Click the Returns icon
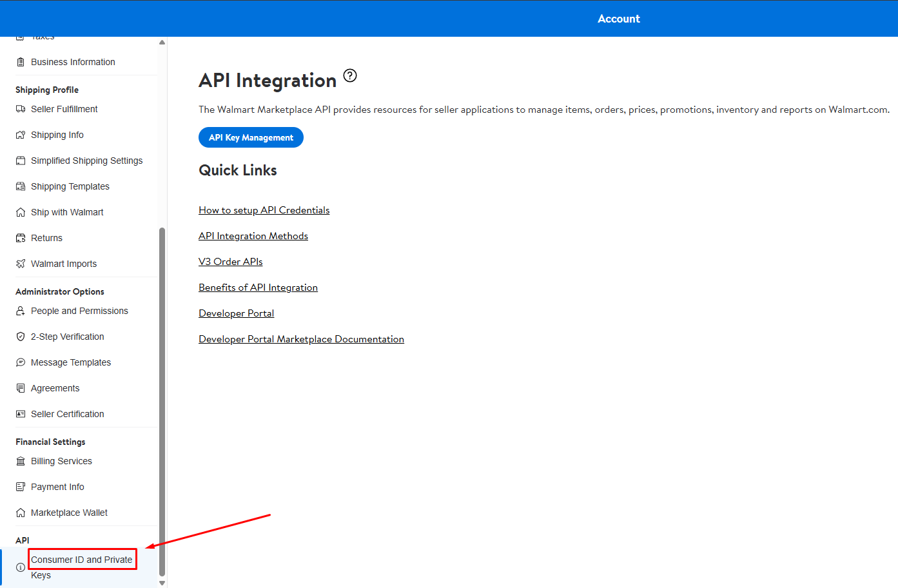Viewport: 898px width, 588px height. (x=21, y=238)
